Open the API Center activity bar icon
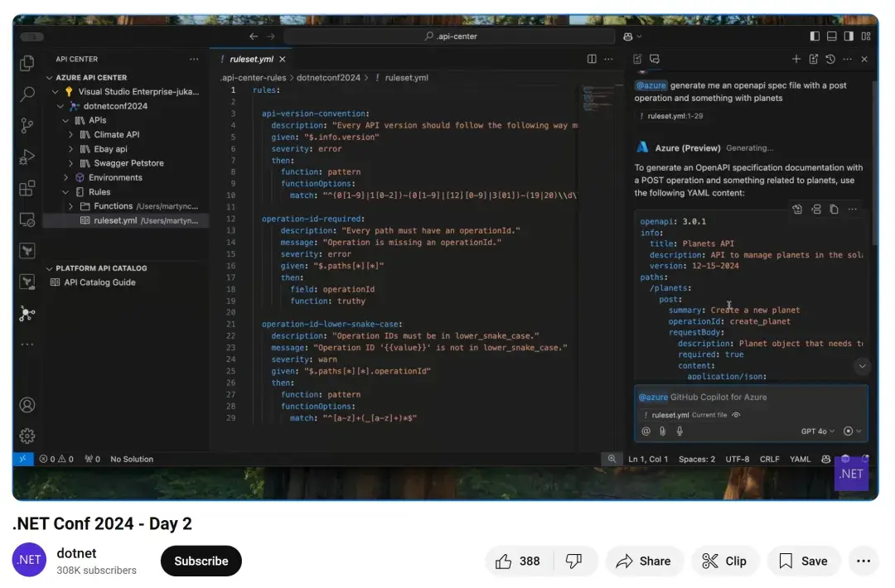The height and width of the screenshot is (588, 895). (27, 314)
